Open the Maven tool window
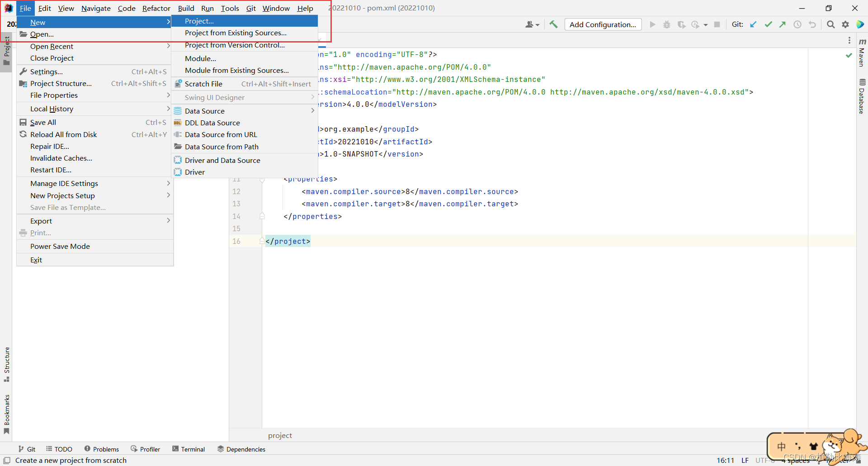The width and height of the screenshot is (868, 466). click(x=862, y=52)
